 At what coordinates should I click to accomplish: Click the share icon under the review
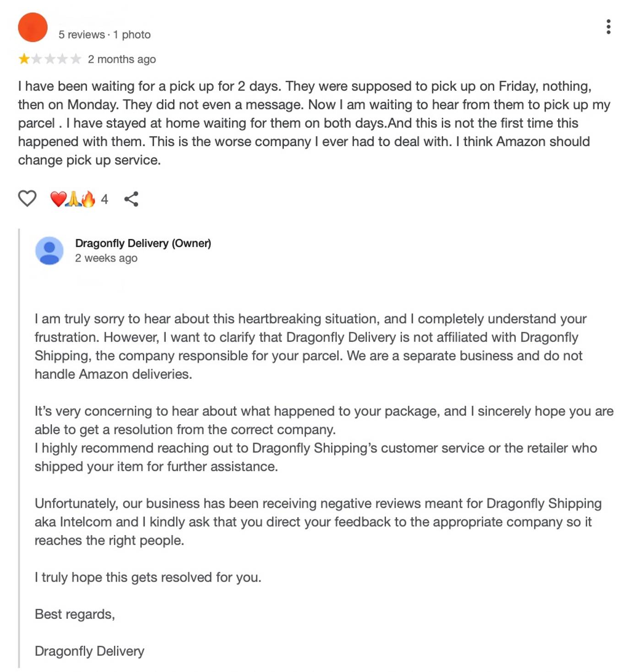point(131,199)
